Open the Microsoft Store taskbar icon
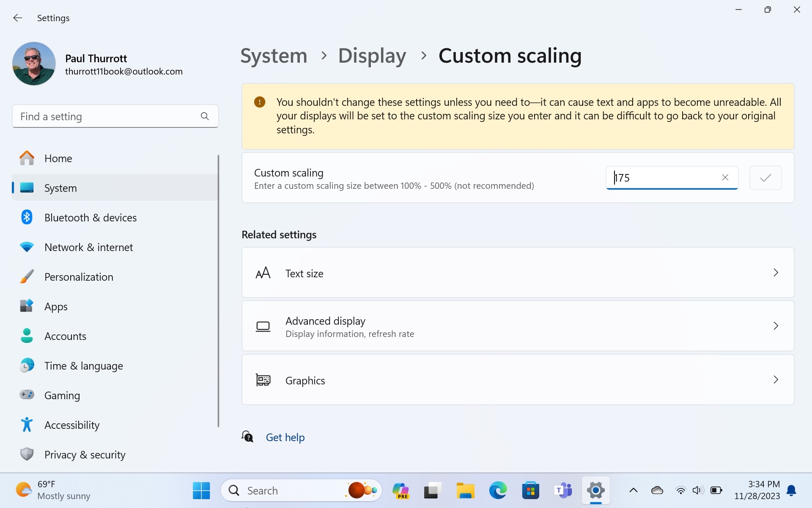The height and width of the screenshot is (508, 812). [530, 491]
